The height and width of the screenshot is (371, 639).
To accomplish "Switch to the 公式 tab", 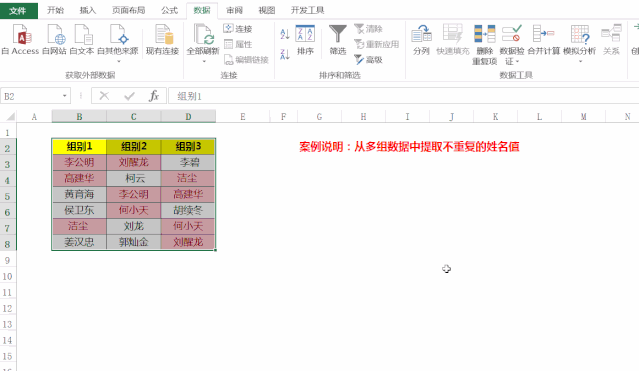I will coord(170,10).
